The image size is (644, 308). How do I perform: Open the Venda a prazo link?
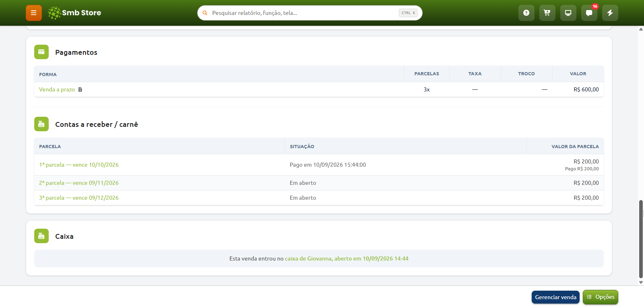point(57,89)
